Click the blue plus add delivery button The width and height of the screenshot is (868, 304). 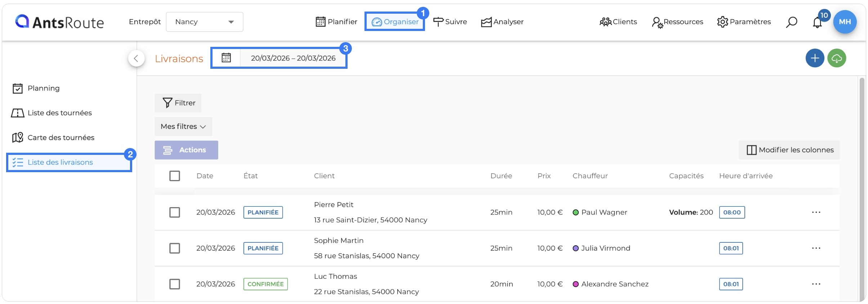815,58
